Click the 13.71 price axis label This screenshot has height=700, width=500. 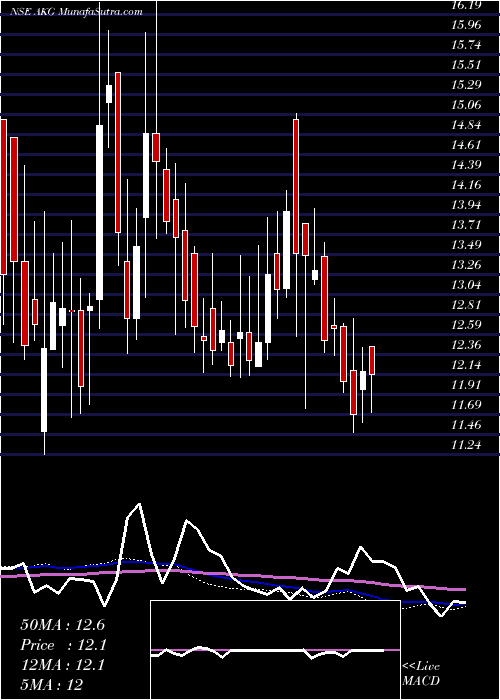466,225
